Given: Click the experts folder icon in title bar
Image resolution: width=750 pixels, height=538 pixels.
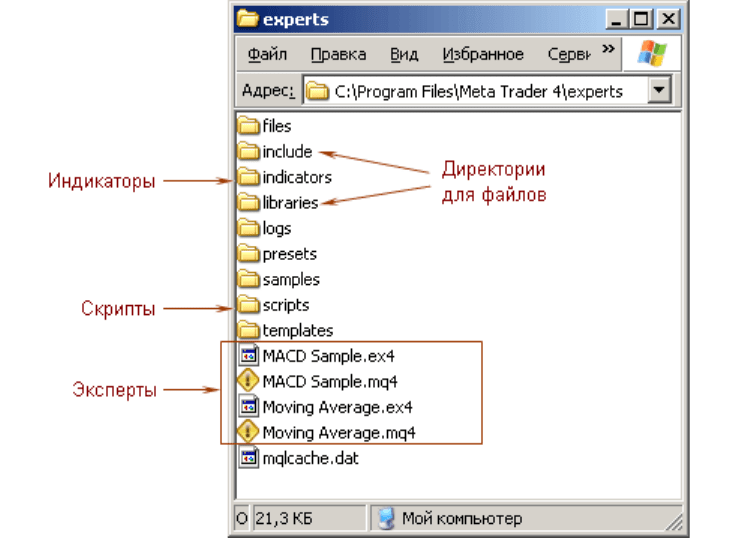Looking at the screenshot, I should (247, 19).
